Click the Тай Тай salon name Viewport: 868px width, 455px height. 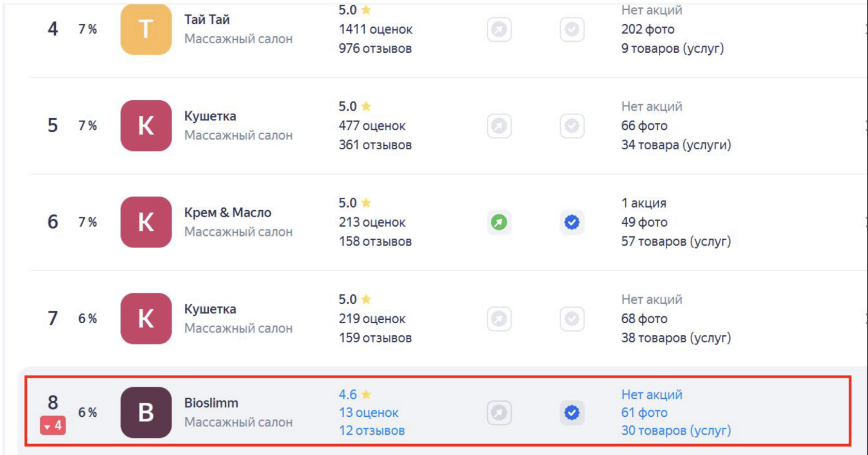point(207,20)
